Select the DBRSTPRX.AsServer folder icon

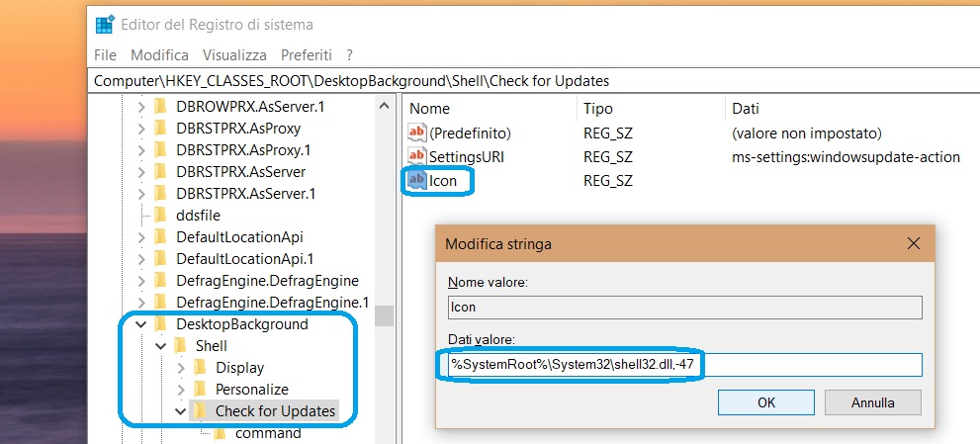[x=160, y=172]
